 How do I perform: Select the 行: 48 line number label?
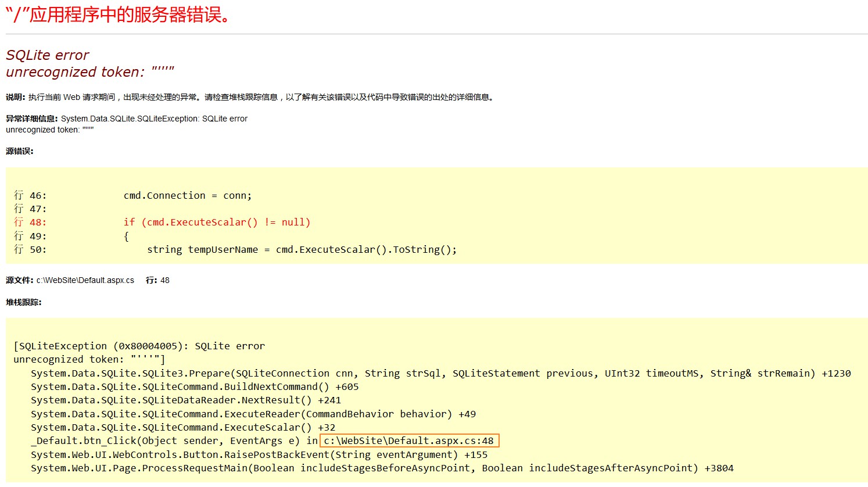pos(157,280)
